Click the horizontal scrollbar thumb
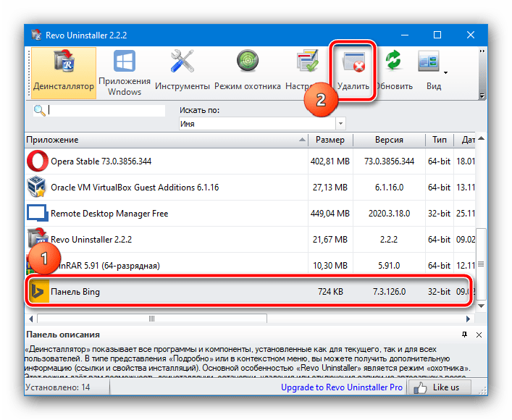512x420 pixels. pyautogui.click(x=152, y=319)
